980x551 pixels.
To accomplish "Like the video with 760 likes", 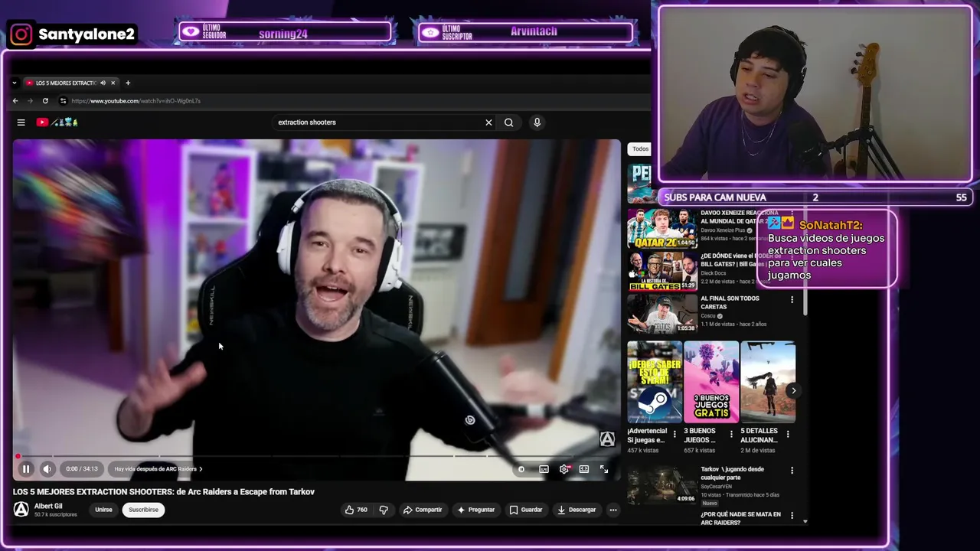I will 356,510.
